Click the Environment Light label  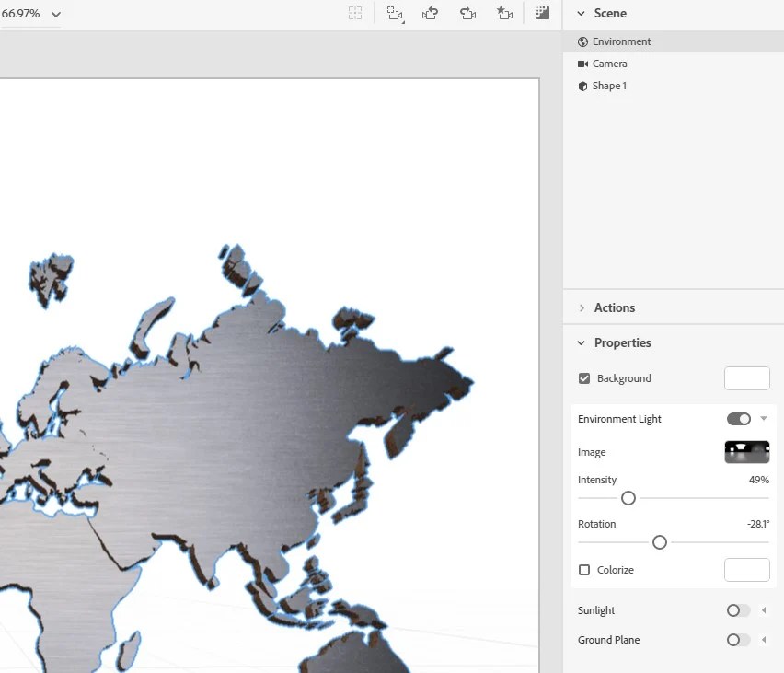(619, 419)
